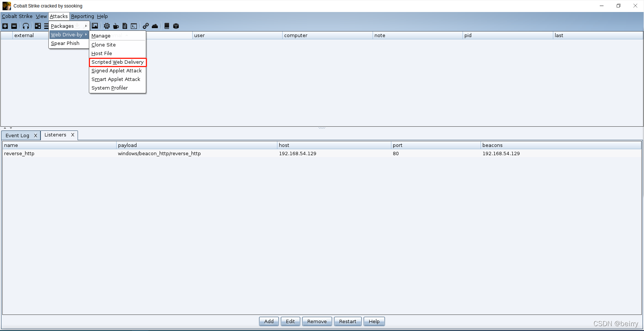Click beacons cell 192.168.54.129 under beacons column
Viewport: 644px width, 331px height.
click(561, 153)
